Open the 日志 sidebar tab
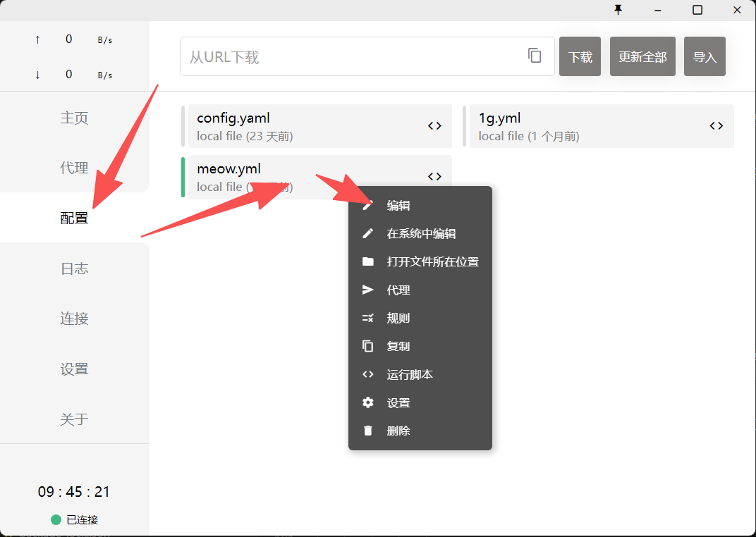The image size is (756, 537). coord(74,268)
